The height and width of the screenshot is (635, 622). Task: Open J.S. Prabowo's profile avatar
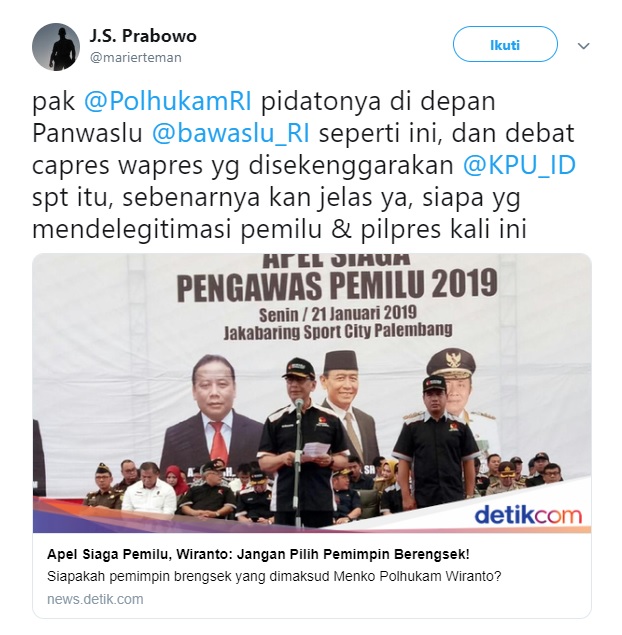click(x=56, y=47)
